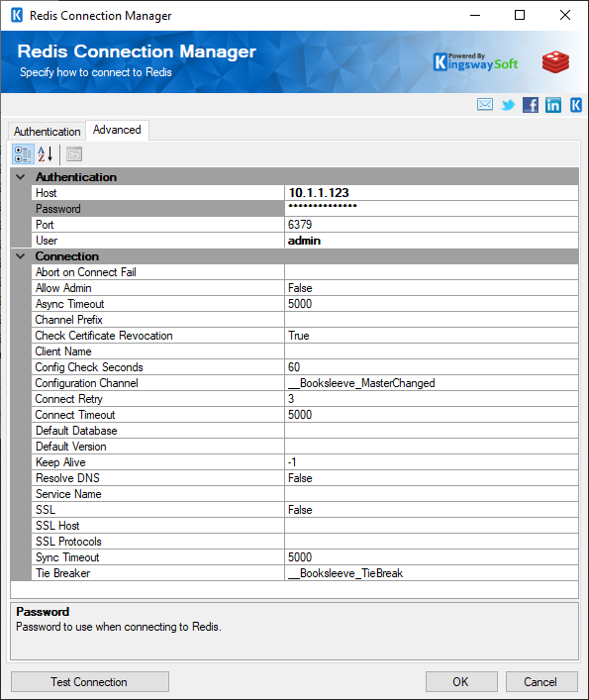Change Allow Admin value False
The image size is (589, 700).
(x=432, y=288)
